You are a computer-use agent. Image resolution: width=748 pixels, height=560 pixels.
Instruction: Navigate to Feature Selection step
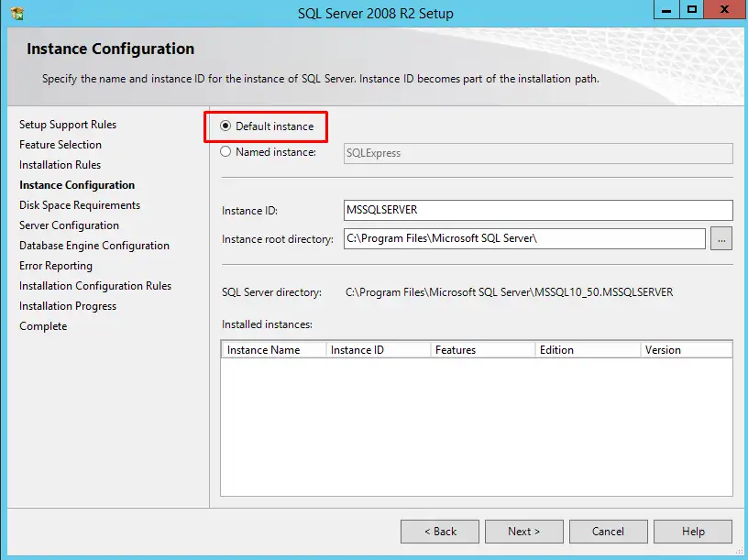[x=60, y=144]
